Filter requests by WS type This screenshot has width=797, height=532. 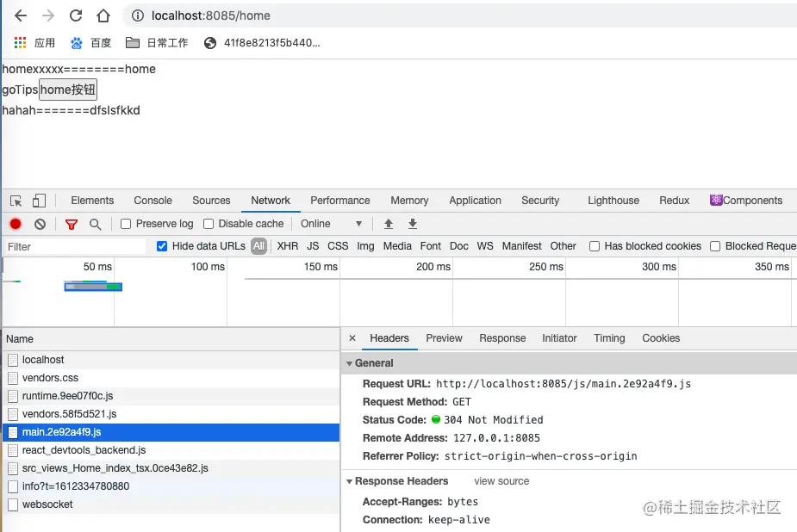tap(485, 246)
